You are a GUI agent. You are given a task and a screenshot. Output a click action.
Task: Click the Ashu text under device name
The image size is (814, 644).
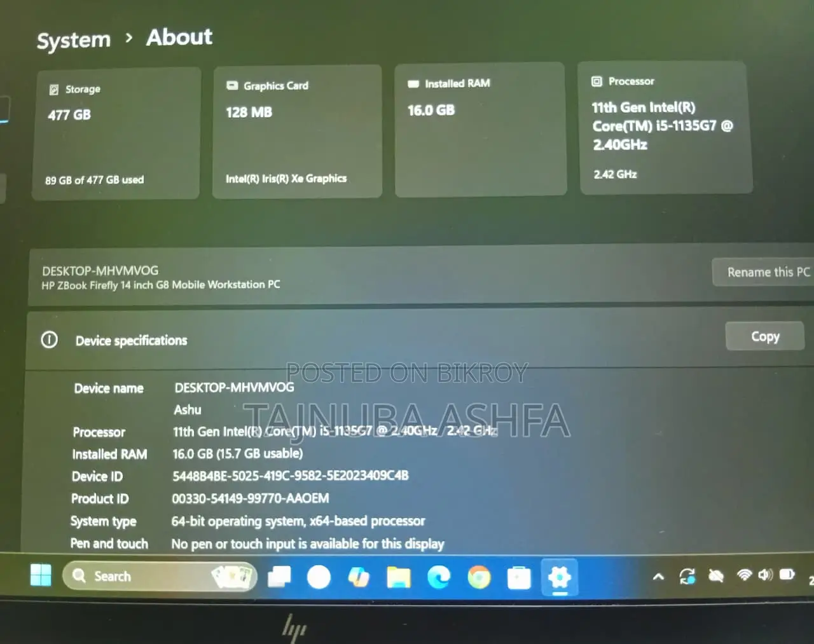pyautogui.click(x=188, y=410)
